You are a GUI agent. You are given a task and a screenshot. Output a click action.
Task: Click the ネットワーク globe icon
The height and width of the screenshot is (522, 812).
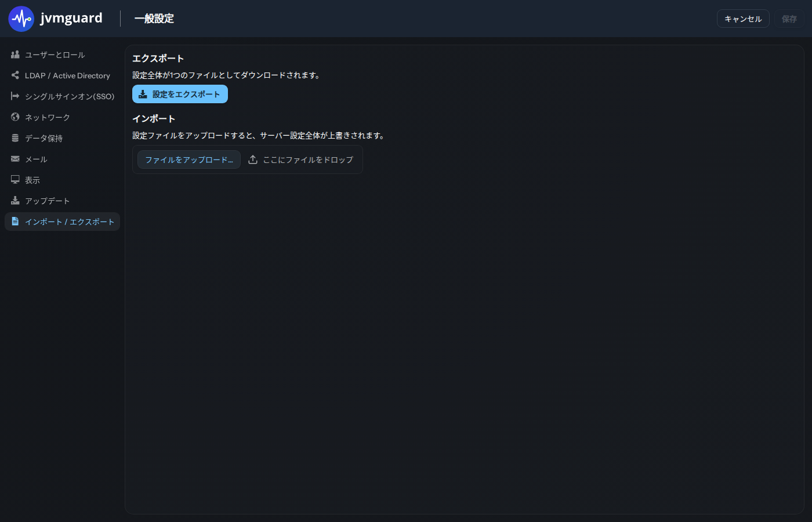(x=15, y=117)
